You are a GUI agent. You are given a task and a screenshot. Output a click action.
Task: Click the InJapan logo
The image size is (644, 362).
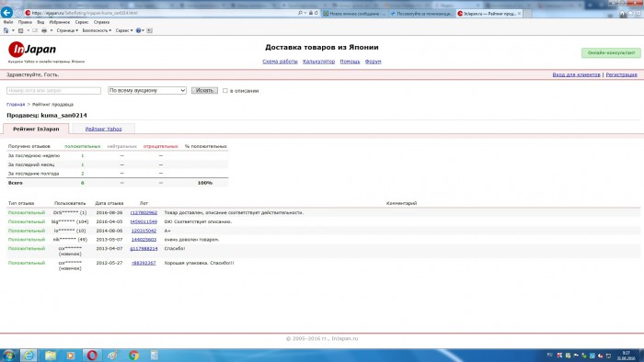32,50
